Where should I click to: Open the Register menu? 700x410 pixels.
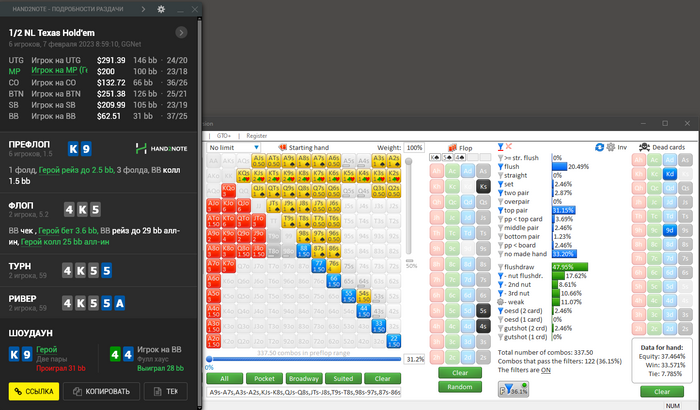[x=257, y=136]
